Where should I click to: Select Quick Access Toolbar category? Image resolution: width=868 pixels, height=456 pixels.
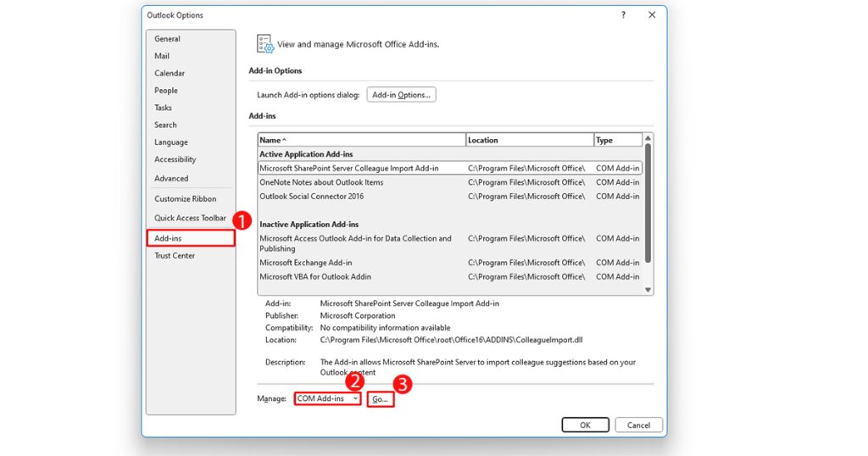[190, 218]
